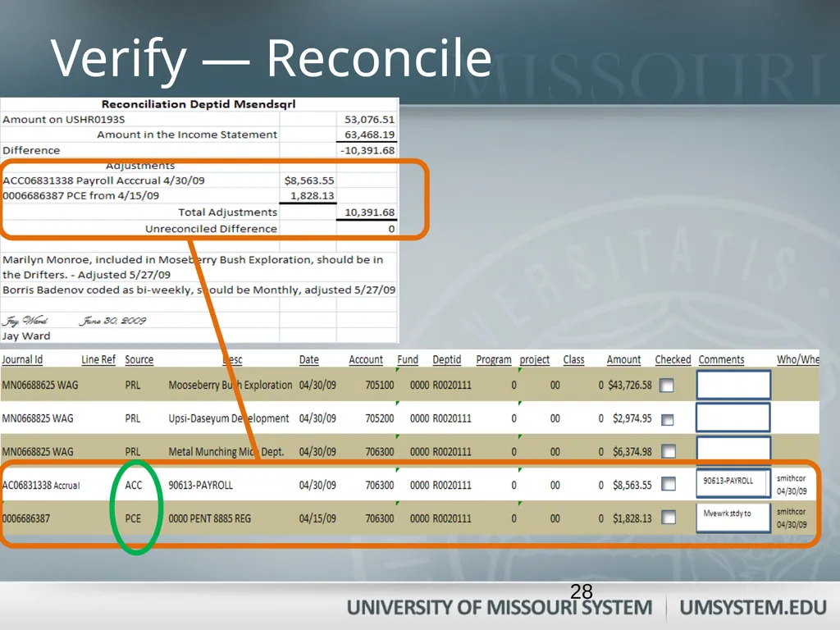
Task: Click Metal Munching description cell
Action: click(x=226, y=452)
